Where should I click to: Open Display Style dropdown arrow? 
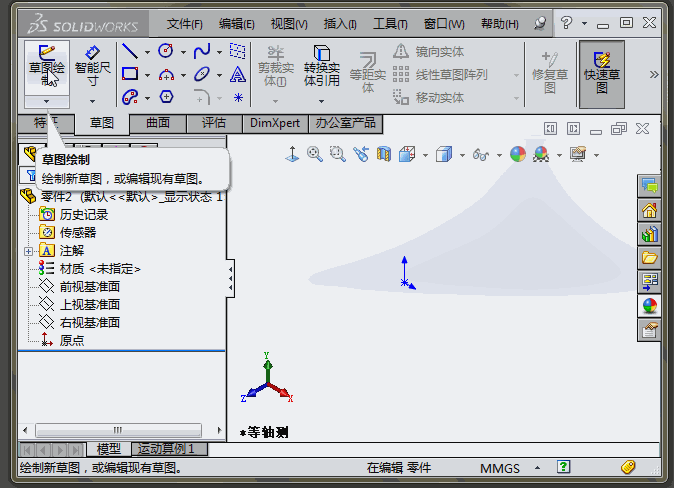tap(462, 155)
